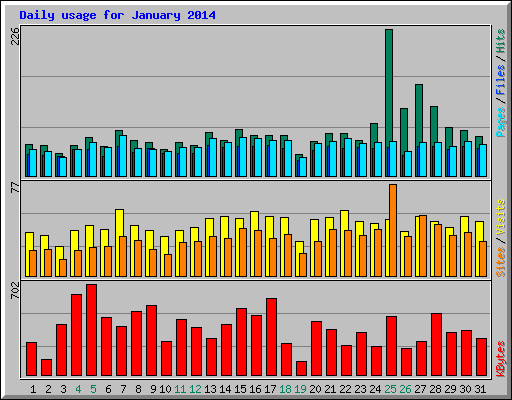
Task: Click the tallest orange Sites bar for day 25
Action: [393, 230]
